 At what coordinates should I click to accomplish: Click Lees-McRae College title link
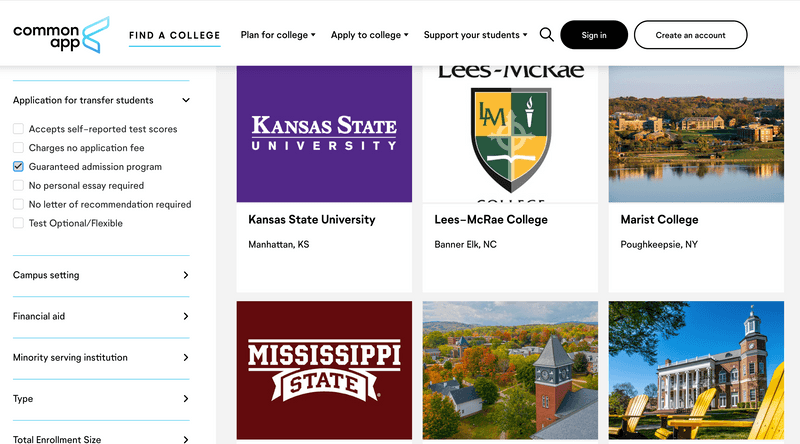[491, 220]
